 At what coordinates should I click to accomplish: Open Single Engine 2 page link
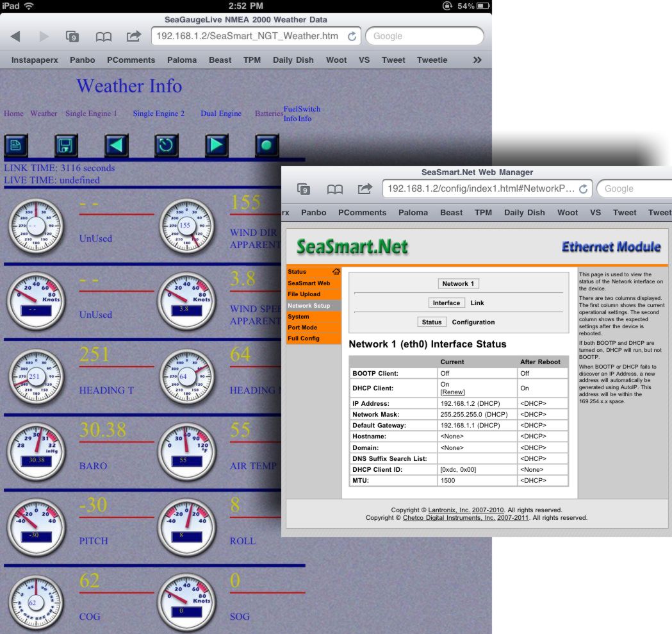159,113
